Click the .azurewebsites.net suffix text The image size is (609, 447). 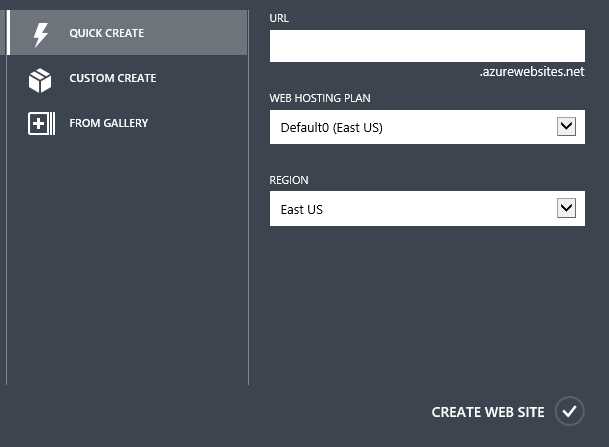tap(532, 72)
